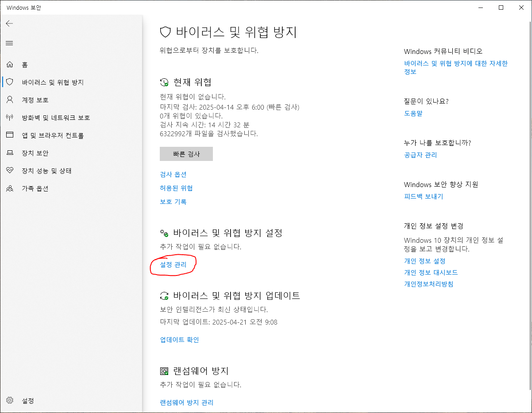
Task: Click the 도움말 link
Action: (413, 113)
